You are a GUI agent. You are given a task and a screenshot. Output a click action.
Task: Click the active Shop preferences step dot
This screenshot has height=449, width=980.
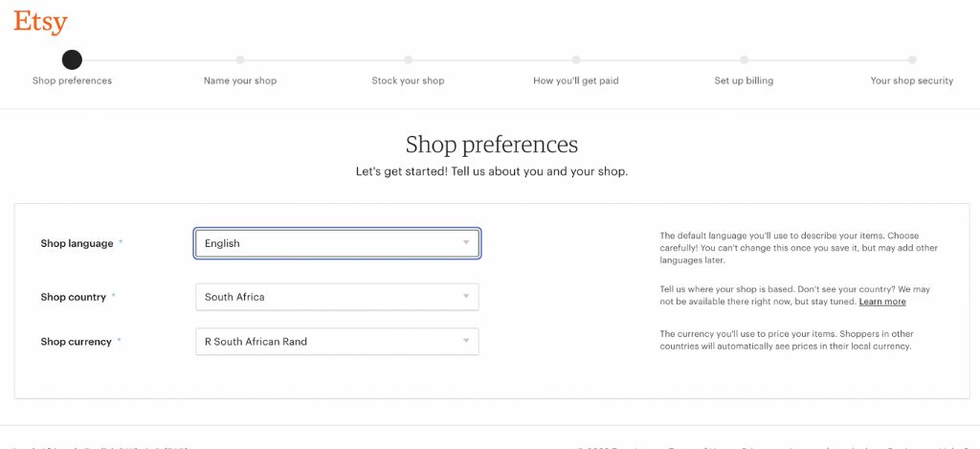click(72, 59)
